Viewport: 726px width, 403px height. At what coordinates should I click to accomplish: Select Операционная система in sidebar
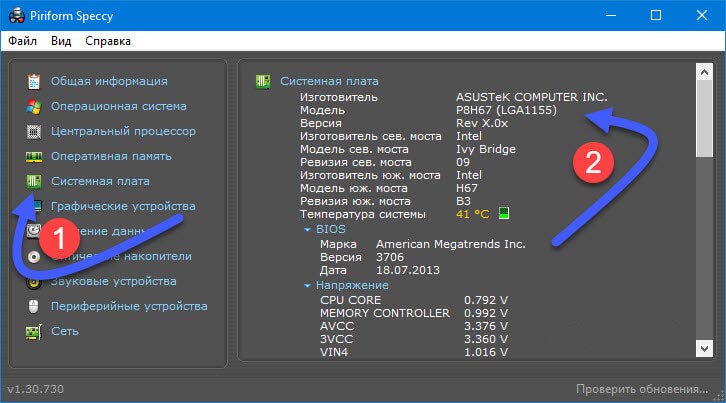[119, 106]
